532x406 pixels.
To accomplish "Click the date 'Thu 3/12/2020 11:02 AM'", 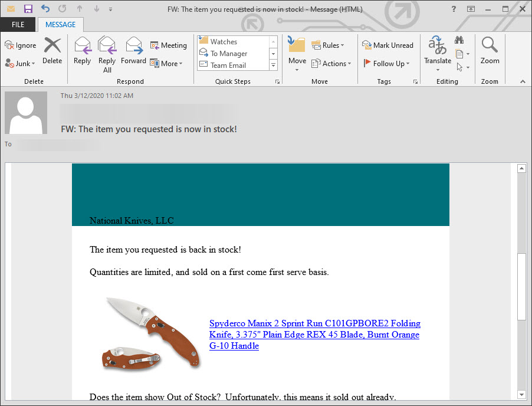I will pos(97,96).
